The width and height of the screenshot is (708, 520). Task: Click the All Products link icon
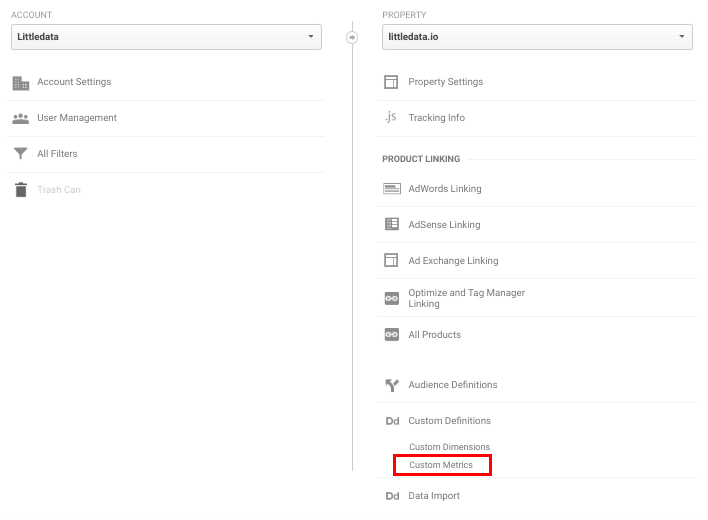391,334
